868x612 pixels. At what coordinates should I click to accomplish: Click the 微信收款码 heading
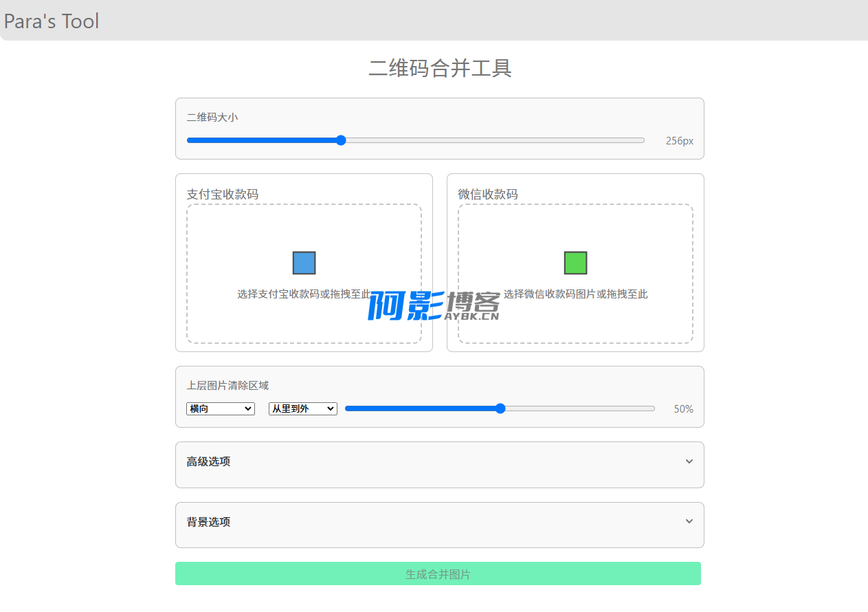pos(488,195)
